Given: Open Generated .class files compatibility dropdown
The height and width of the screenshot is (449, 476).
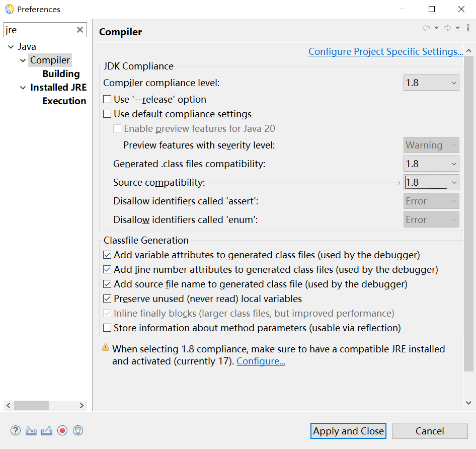Looking at the screenshot, I should (x=431, y=164).
